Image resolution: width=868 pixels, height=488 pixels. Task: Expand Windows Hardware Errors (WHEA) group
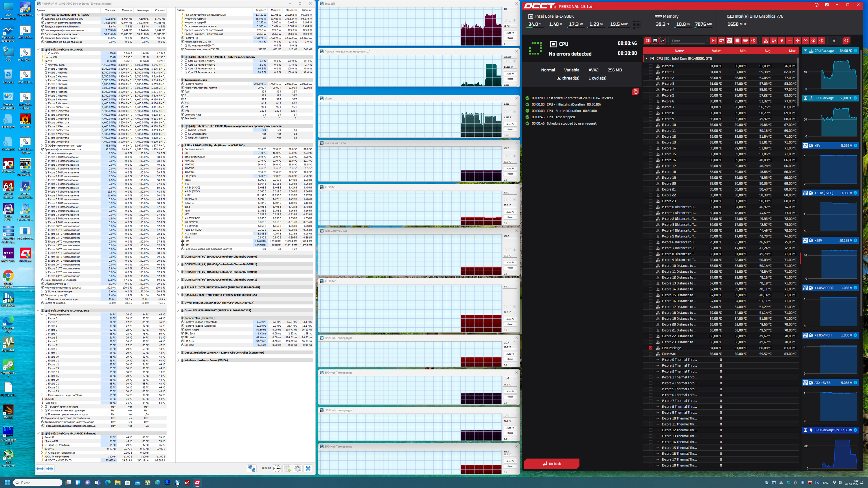pyautogui.click(x=178, y=360)
